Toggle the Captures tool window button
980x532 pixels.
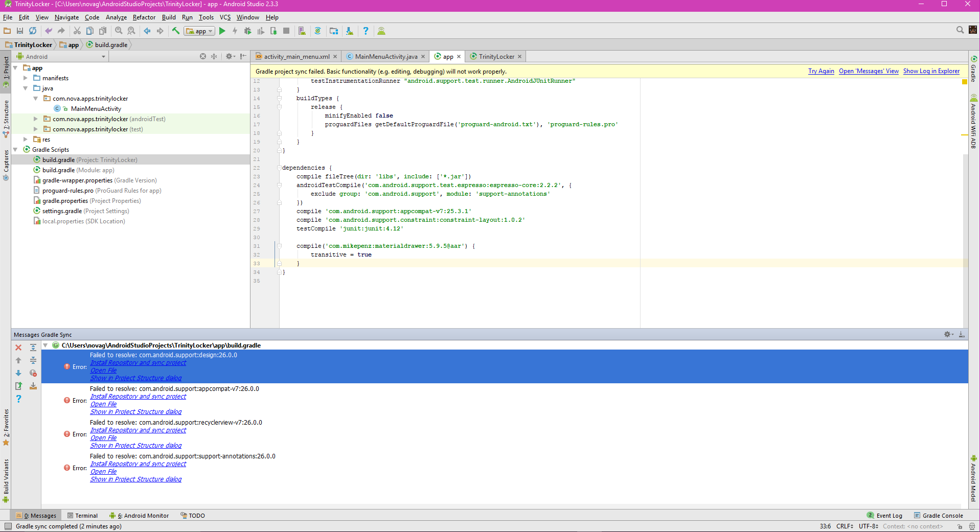coord(6,165)
